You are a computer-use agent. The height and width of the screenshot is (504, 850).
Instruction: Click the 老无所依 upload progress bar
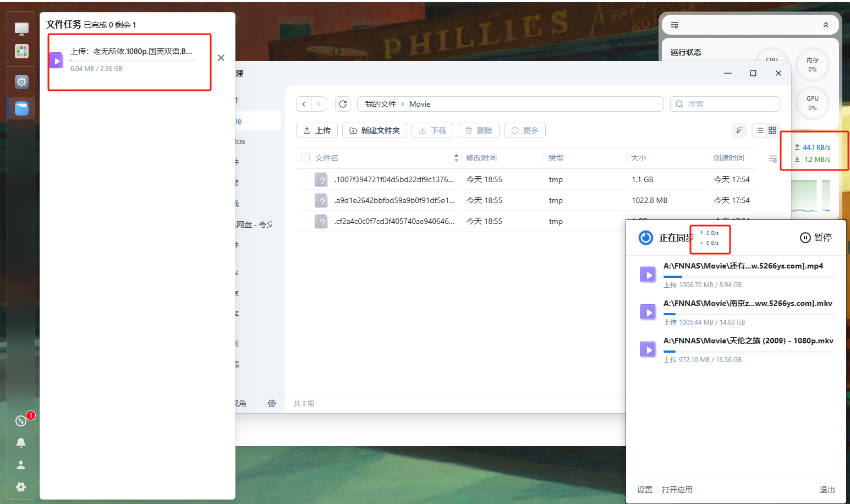[x=133, y=61]
